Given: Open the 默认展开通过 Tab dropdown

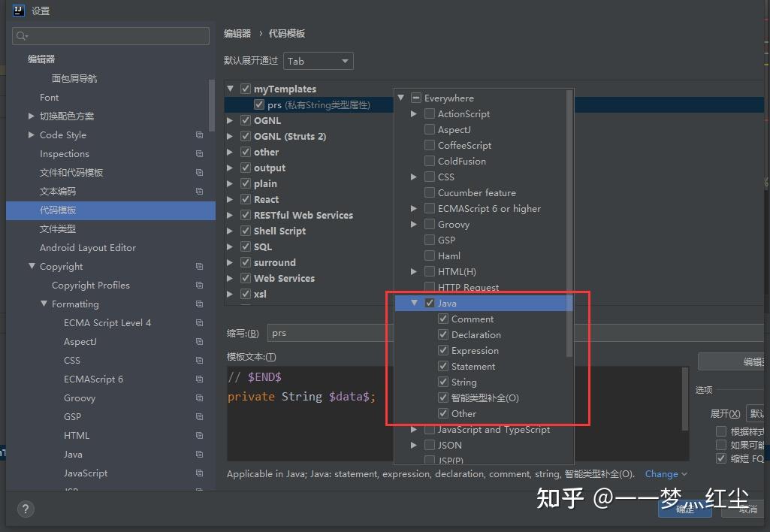Looking at the screenshot, I should 319,61.
